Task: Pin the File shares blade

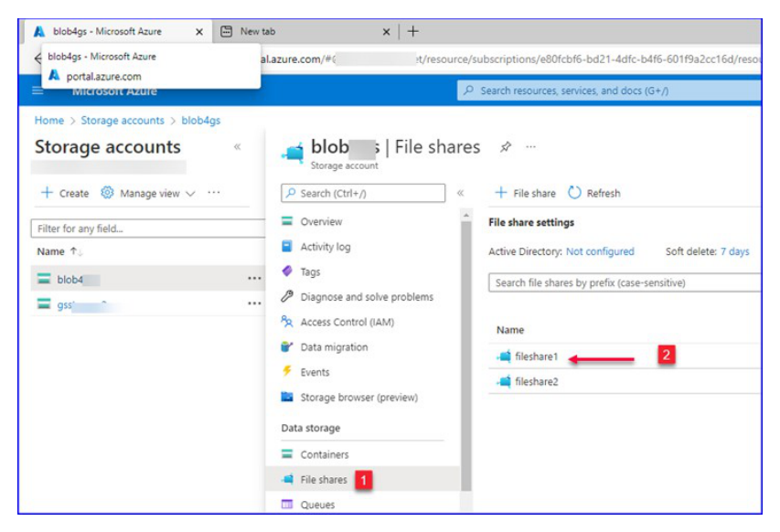Action: point(506,146)
